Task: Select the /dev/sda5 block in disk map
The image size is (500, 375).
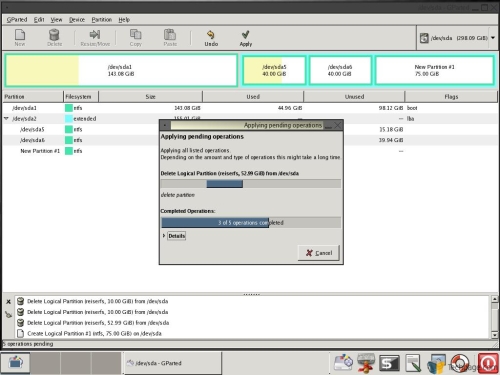Action: click(274, 70)
